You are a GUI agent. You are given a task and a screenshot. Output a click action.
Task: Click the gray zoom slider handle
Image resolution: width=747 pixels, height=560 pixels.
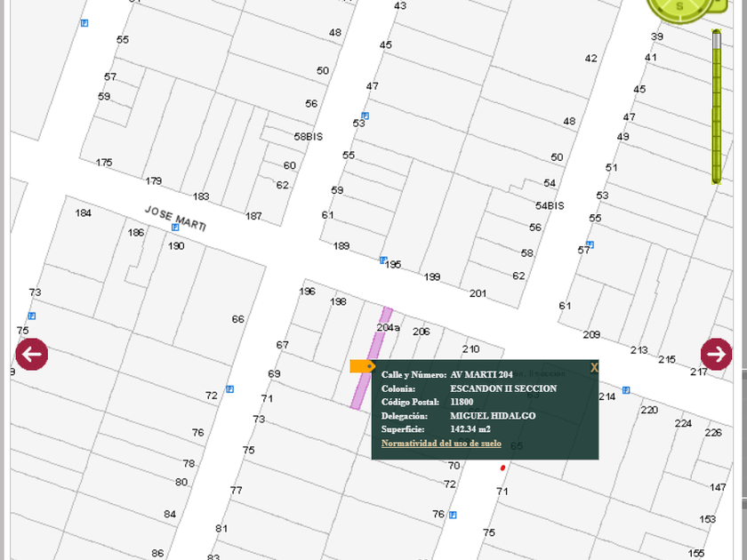pos(717,38)
